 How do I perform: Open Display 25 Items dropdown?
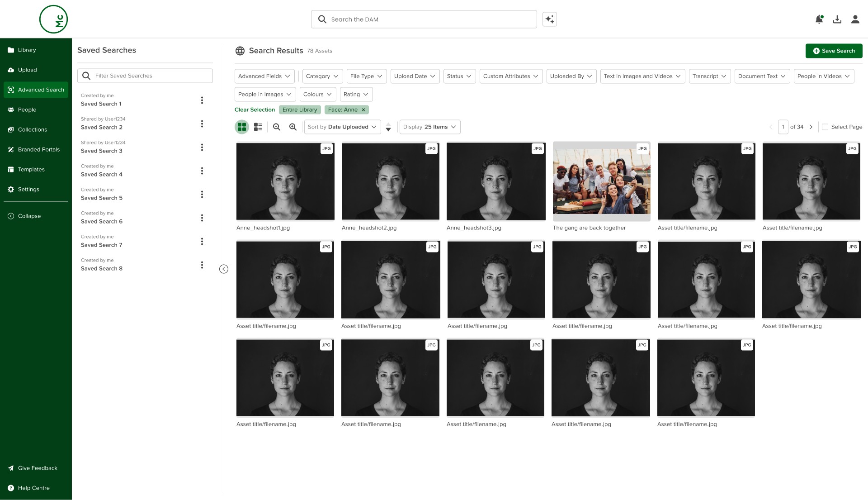[429, 127]
